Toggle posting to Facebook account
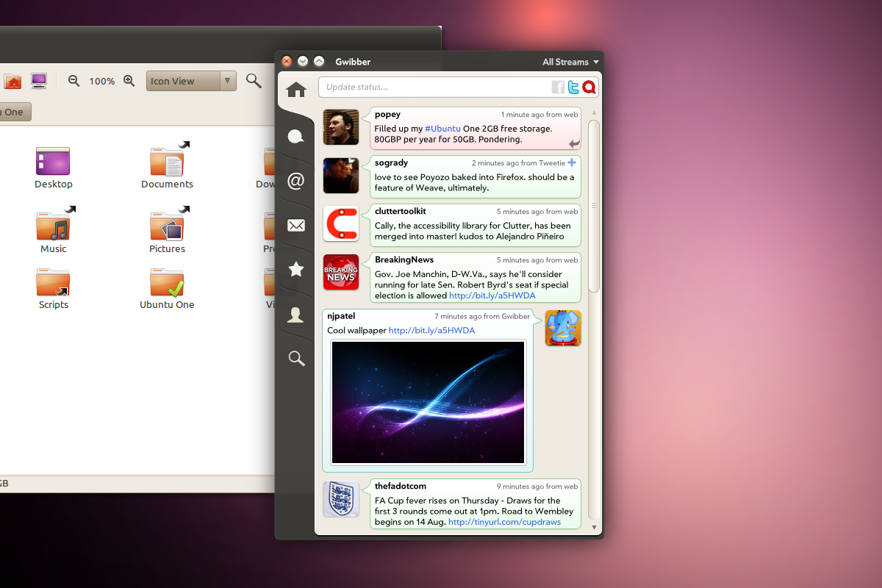The image size is (882, 588). pyautogui.click(x=558, y=87)
